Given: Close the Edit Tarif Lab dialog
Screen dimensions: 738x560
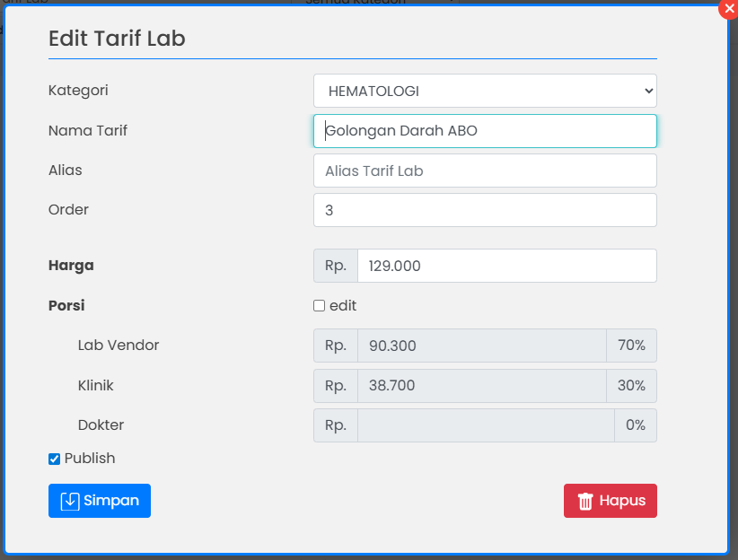Looking at the screenshot, I should [727, 9].
